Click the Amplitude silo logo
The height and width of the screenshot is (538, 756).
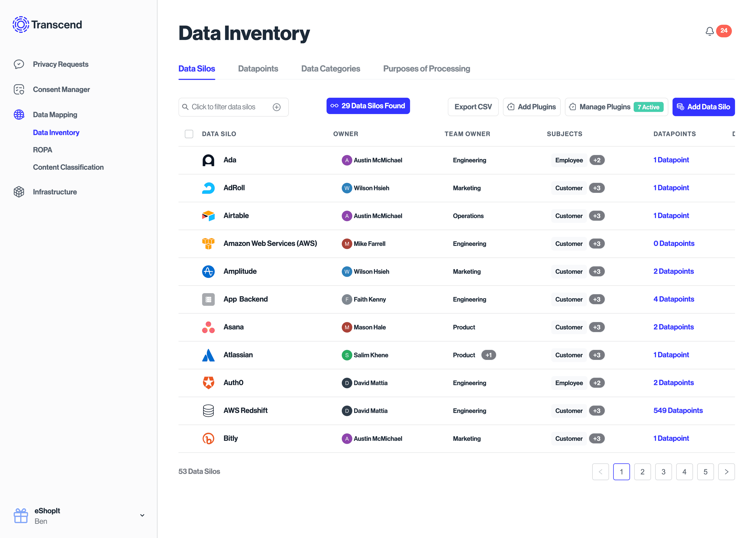(208, 272)
